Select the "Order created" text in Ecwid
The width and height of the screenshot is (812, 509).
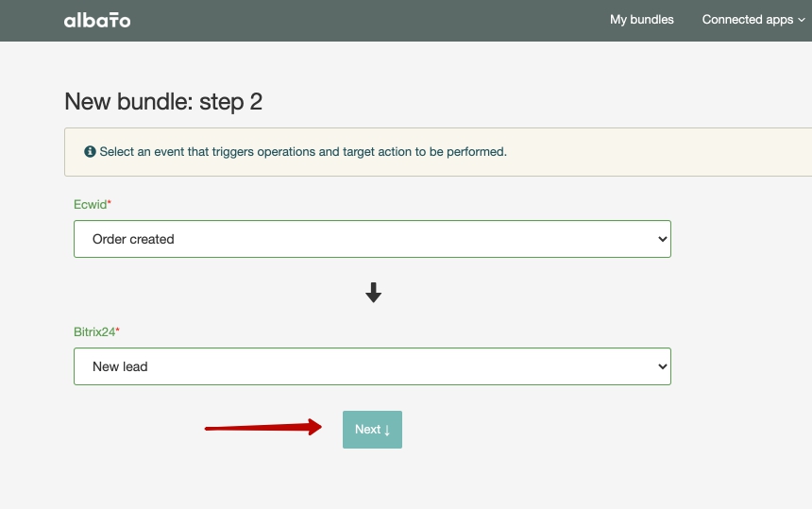[133, 240]
